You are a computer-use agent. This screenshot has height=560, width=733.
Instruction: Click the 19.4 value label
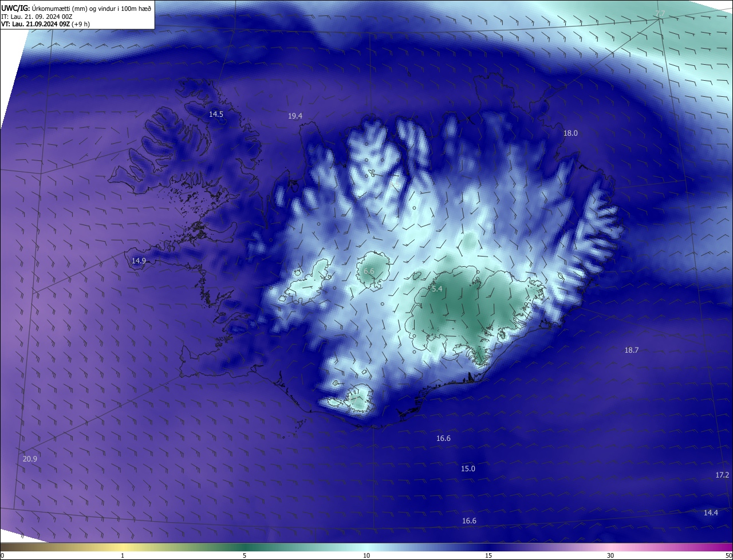(295, 116)
